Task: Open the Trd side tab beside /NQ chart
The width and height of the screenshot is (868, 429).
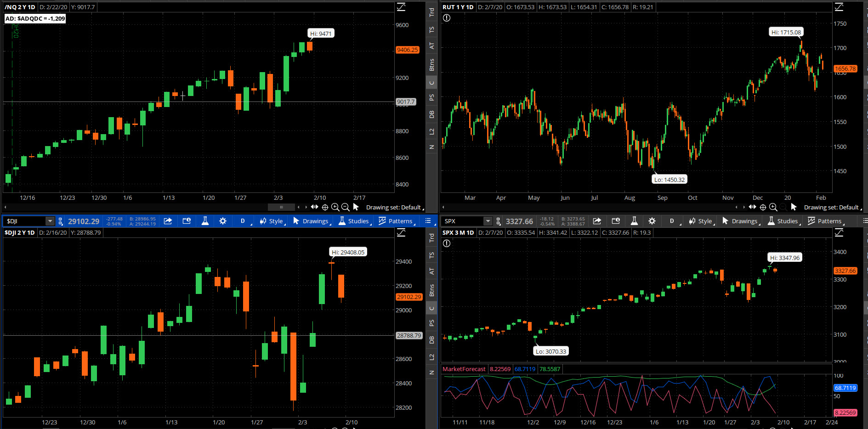Action: 431,12
